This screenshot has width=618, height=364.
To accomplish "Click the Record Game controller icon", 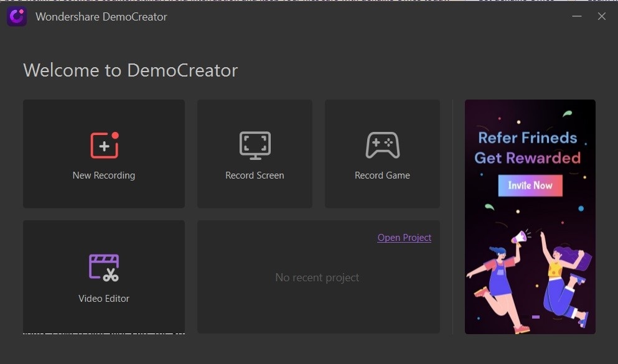I will [382, 145].
